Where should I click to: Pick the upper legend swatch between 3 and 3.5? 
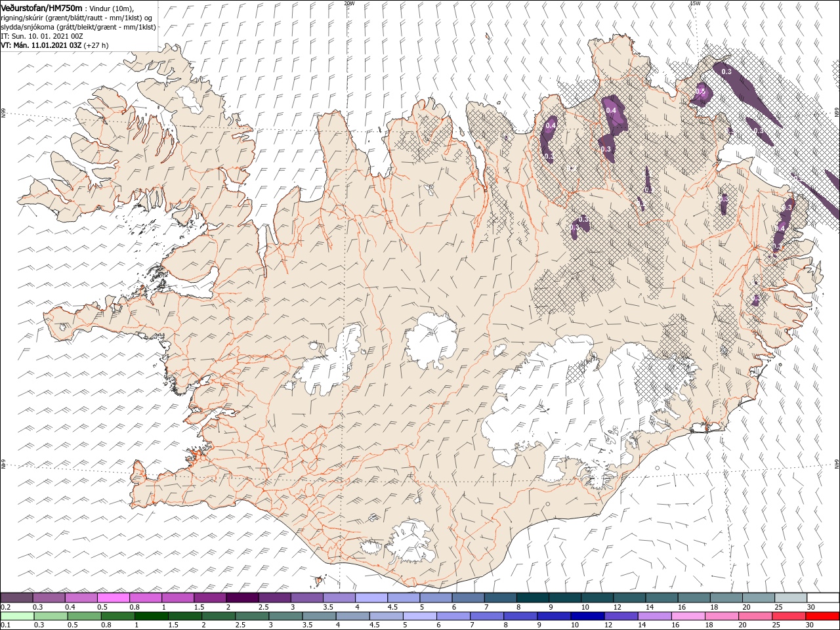(x=307, y=597)
